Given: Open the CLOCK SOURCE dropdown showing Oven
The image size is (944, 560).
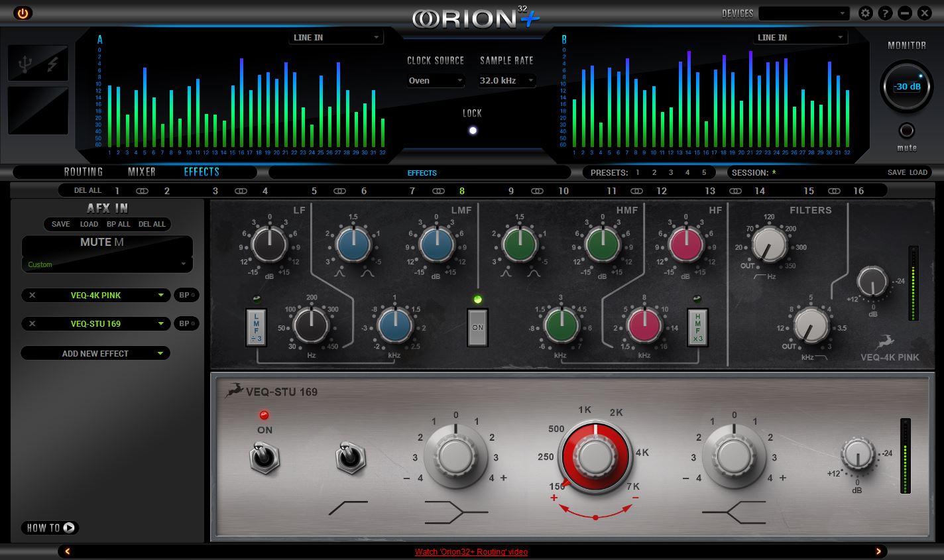Looking at the screenshot, I should pos(436,81).
